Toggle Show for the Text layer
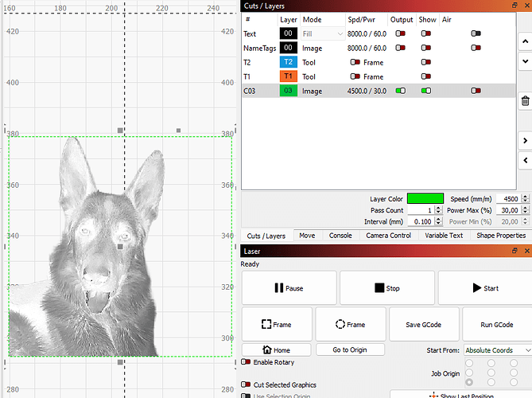 (426, 33)
